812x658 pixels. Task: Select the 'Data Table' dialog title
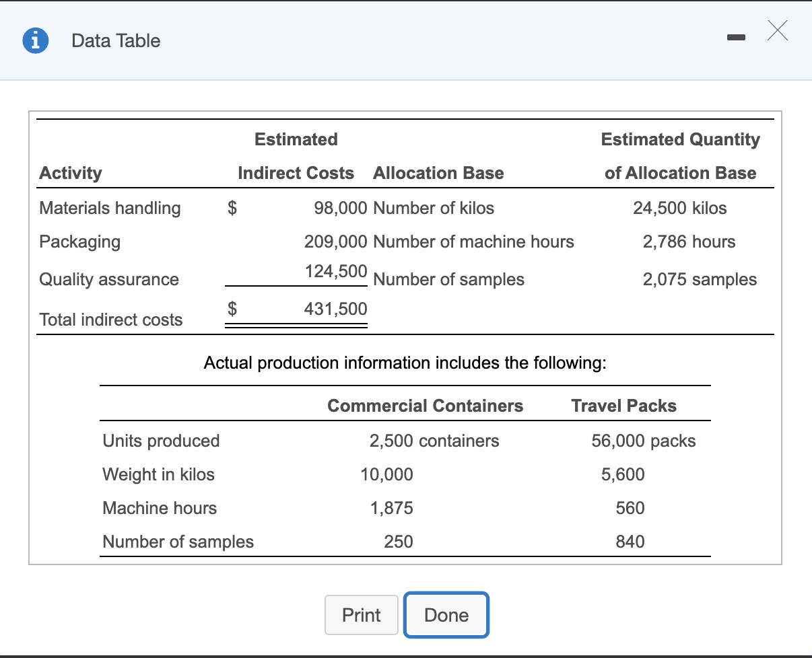[116, 41]
